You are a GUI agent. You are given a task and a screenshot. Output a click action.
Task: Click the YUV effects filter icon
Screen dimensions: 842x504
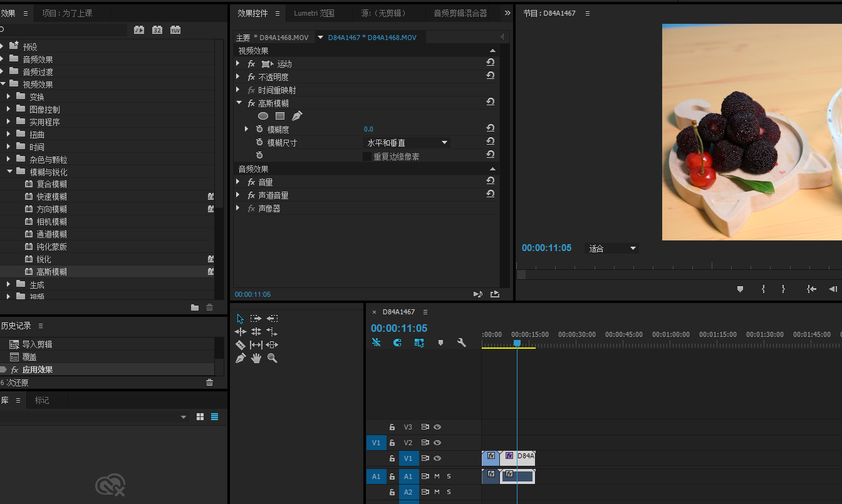175,29
